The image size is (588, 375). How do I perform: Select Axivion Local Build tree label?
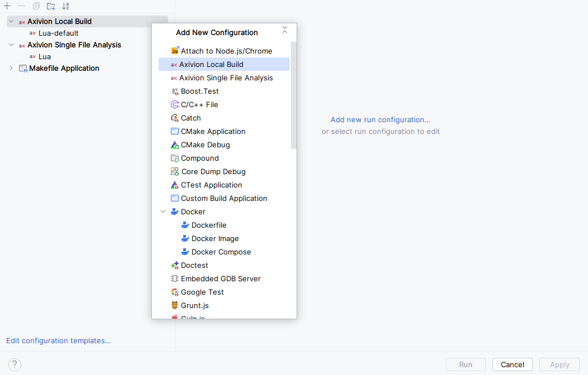tap(59, 22)
